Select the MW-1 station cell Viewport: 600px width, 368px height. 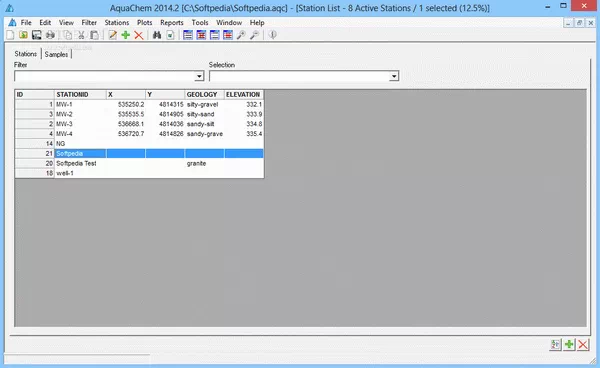click(80, 104)
